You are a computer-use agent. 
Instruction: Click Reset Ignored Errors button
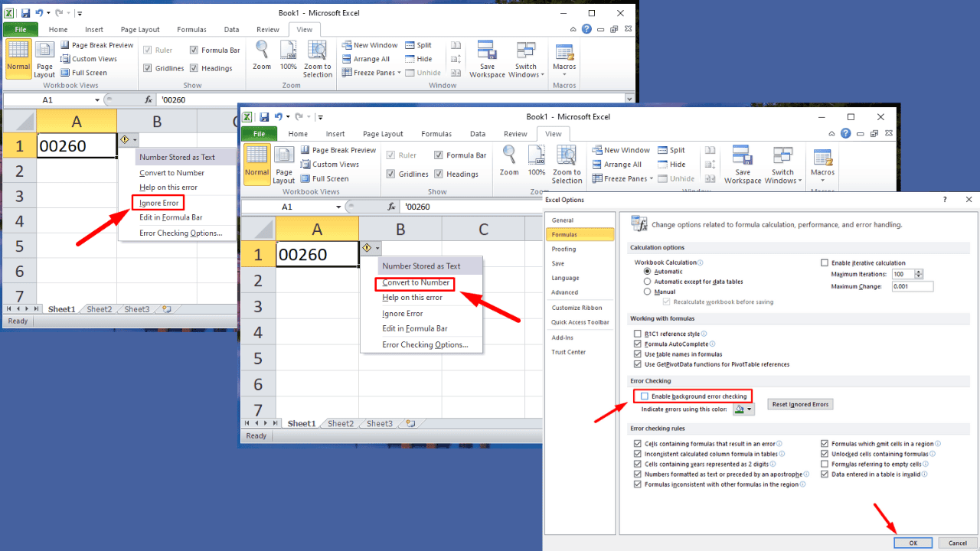pyautogui.click(x=800, y=404)
